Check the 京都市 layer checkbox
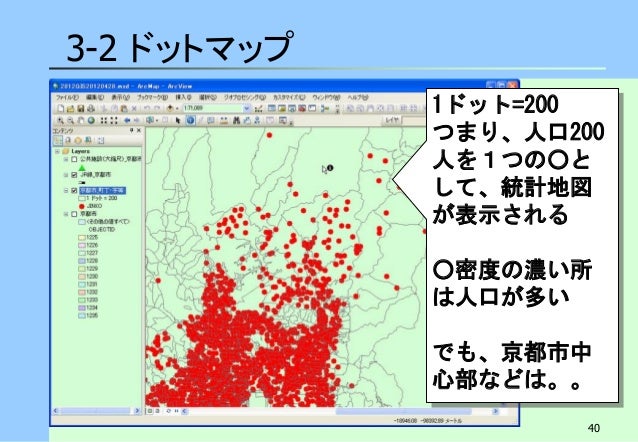This screenshot has width=638, height=442. [74, 214]
